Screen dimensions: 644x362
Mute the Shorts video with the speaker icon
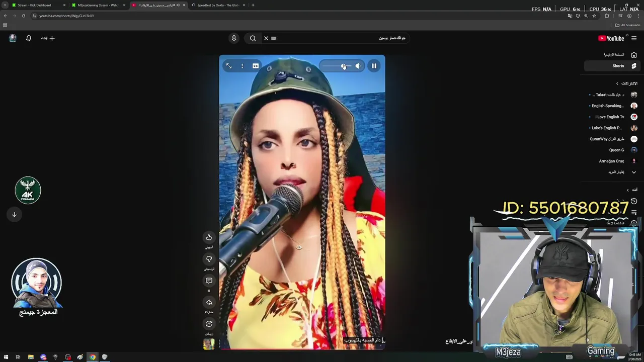click(358, 66)
